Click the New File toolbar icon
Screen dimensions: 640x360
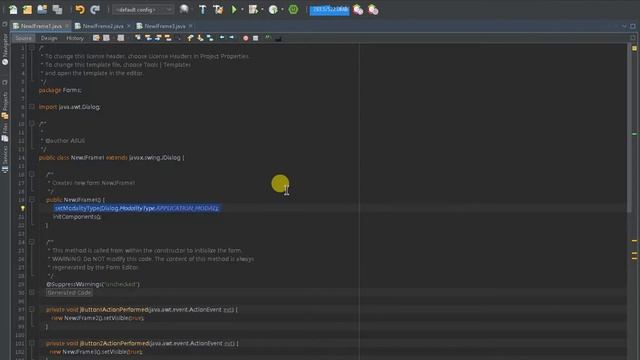tap(13, 9)
